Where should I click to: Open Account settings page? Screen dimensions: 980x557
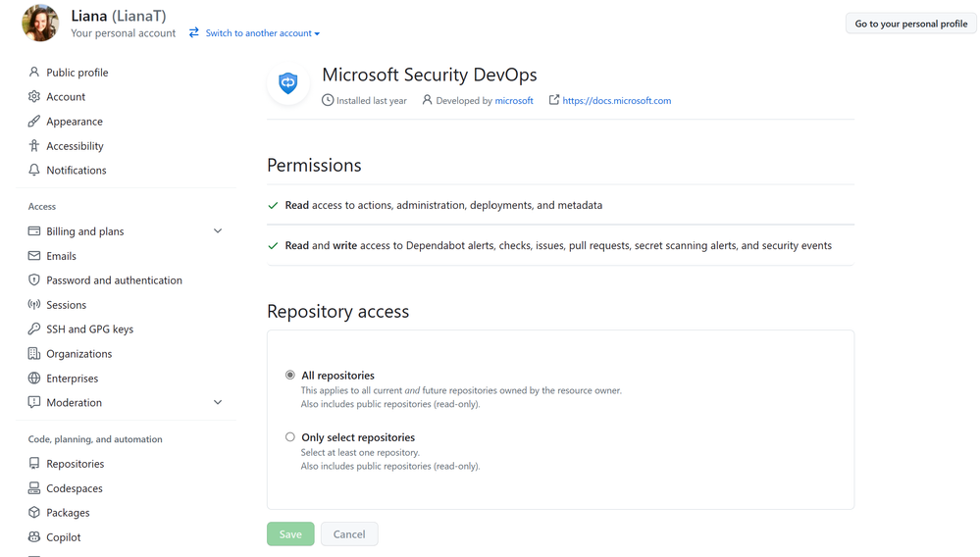pos(66,97)
